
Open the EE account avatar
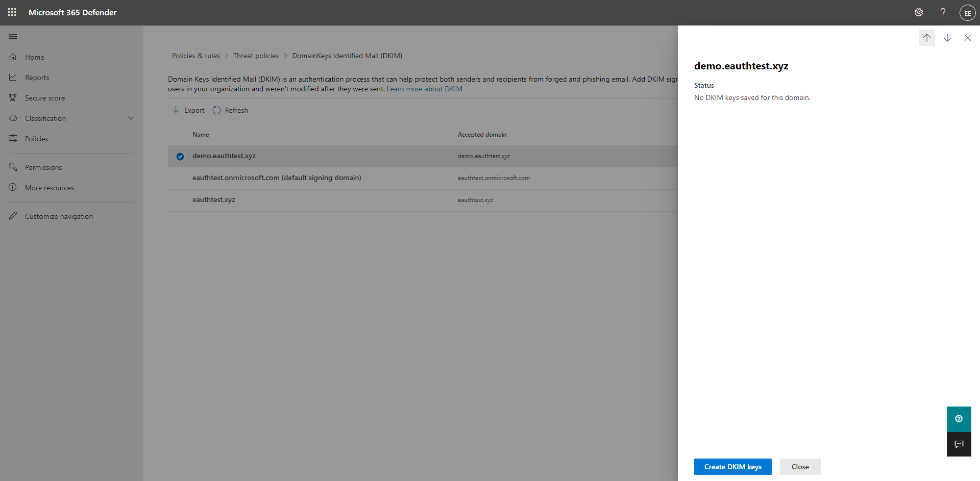coord(967,13)
